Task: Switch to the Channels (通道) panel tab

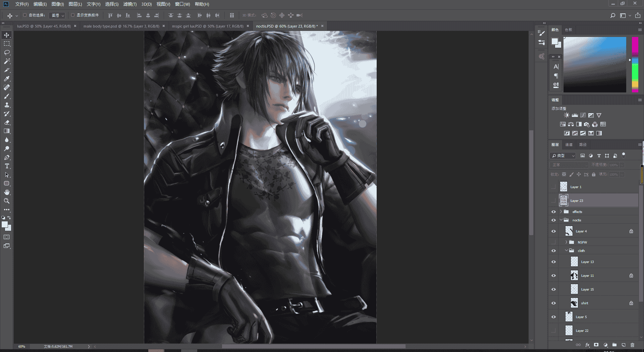Action: pos(569,144)
